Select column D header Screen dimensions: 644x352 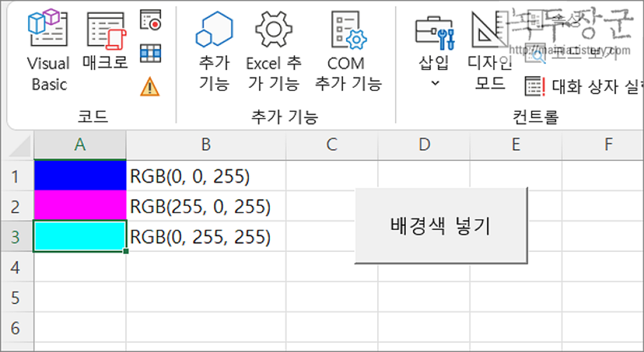tap(424, 145)
